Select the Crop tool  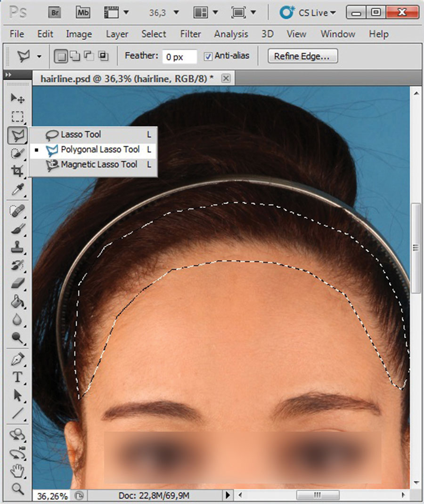tap(17, 171)
